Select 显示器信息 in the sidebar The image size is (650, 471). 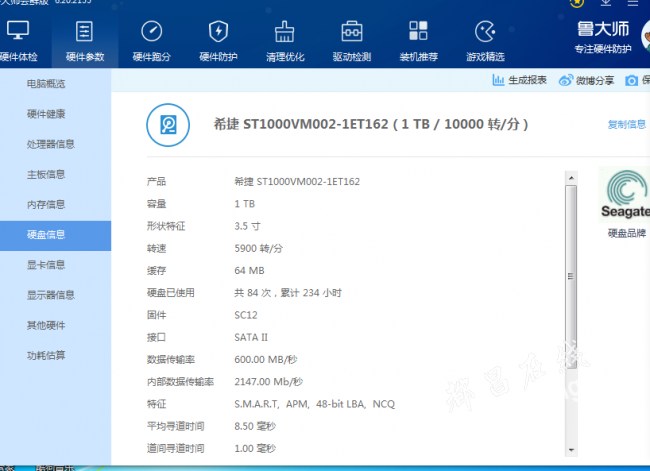(x=56, y=295)
